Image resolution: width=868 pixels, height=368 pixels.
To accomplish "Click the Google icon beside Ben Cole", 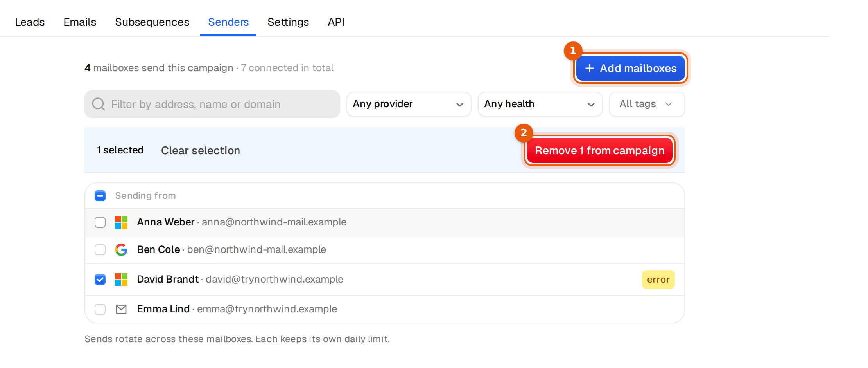I will point(121,250).
